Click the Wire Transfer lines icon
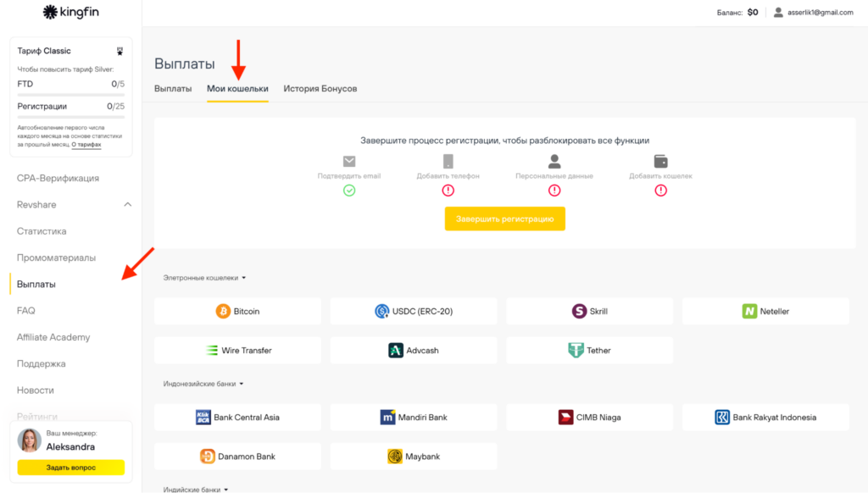The height and width of the screenshot is (493, 868). pos(211,350)
